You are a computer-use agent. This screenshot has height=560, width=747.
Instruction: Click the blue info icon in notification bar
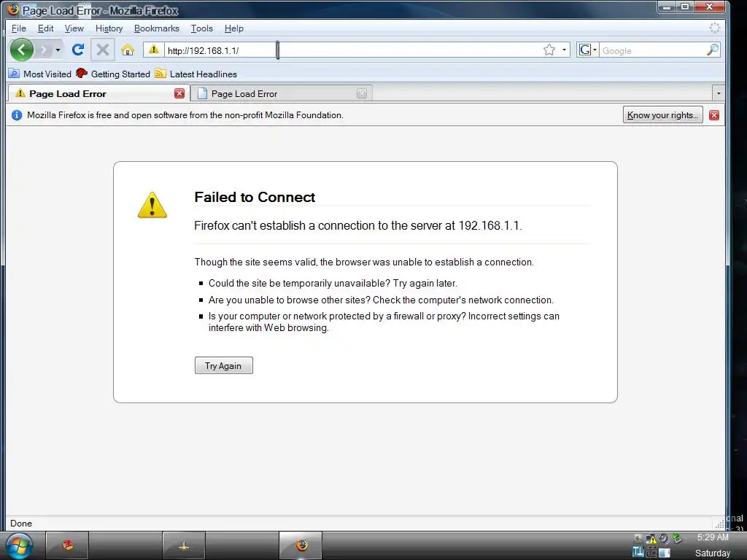(x=17, y=115)
